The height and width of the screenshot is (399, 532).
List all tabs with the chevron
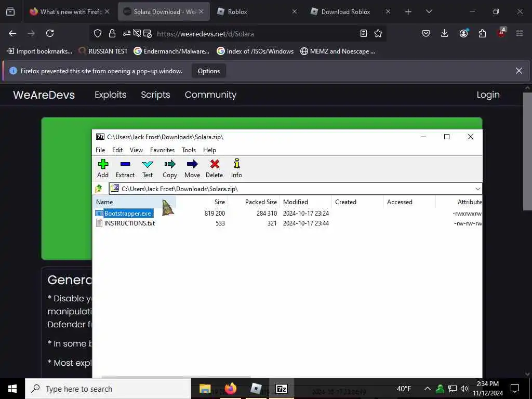pyautogui.click(x=429, y=11)
